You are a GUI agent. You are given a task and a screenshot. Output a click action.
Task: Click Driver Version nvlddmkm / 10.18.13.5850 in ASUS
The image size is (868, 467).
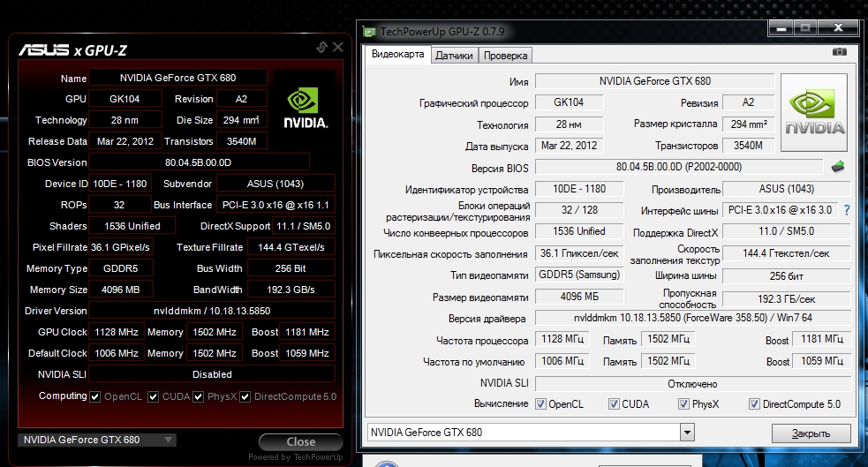[x=212, y=311]
